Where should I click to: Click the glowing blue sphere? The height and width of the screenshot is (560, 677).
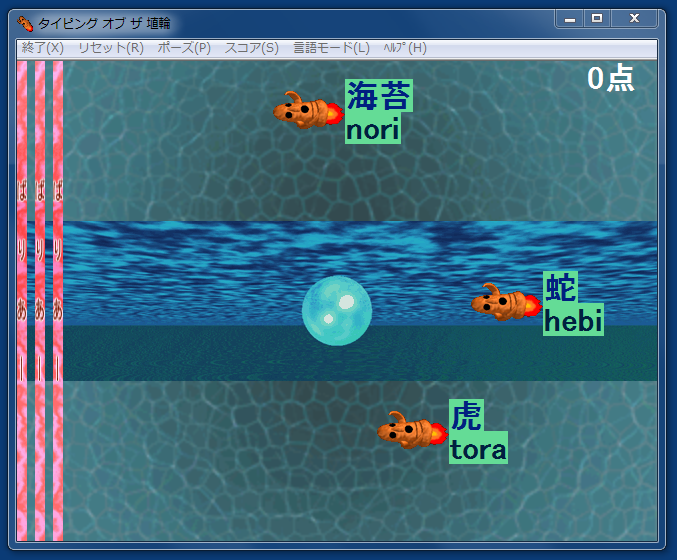[x=337, y=311]
